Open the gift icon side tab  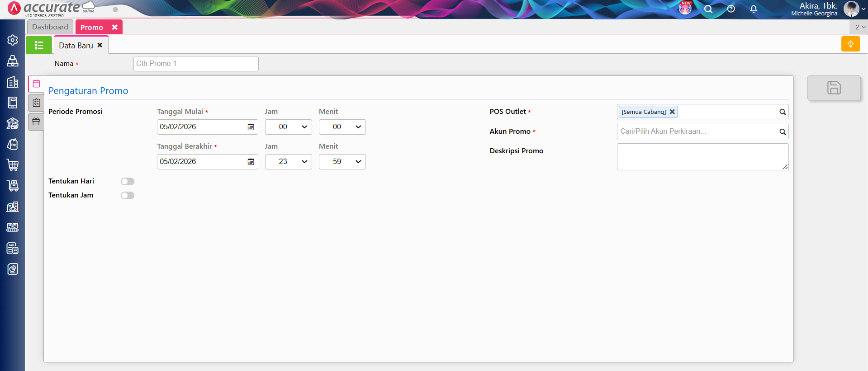click(x=36, y=122)
